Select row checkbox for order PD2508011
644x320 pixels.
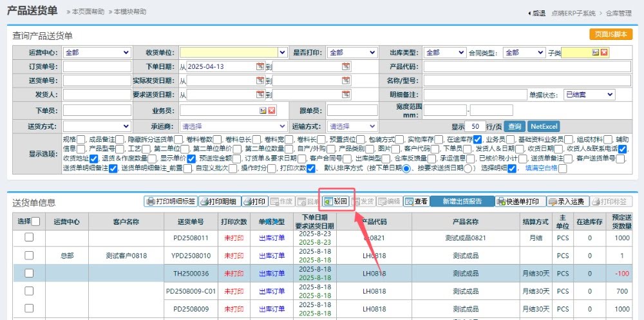click(x=29, y=238)
